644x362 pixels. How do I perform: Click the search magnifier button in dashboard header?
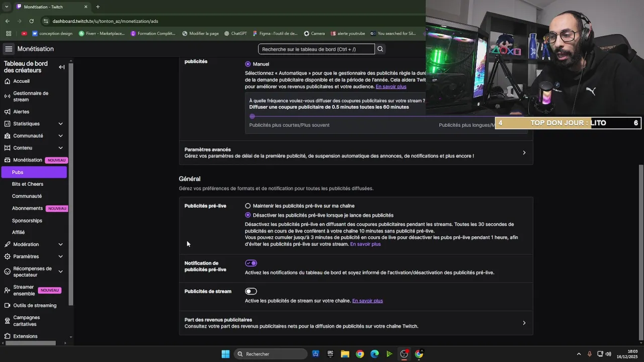point(380,49)
